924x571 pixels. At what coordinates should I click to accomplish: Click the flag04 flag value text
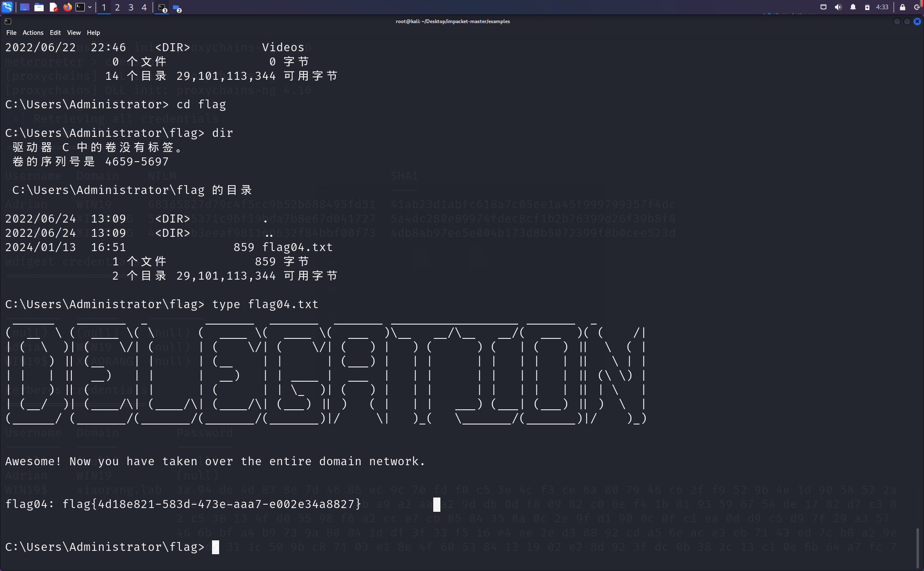tap(212, 504)
